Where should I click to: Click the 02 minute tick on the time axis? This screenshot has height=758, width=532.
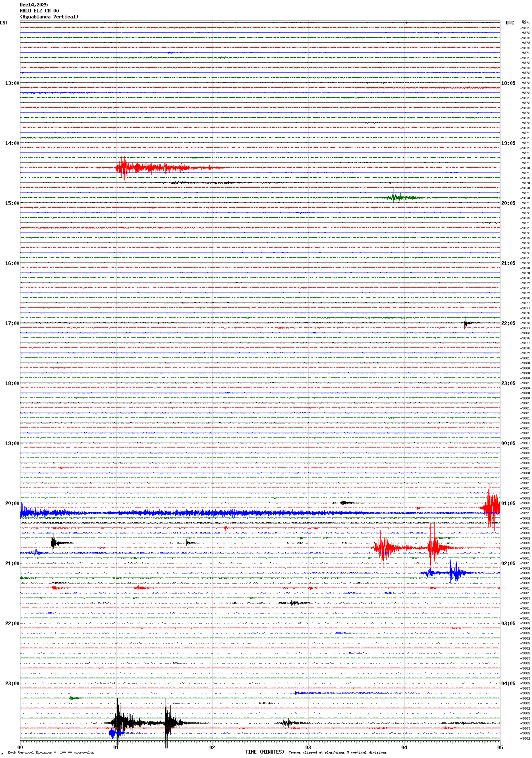212,747
